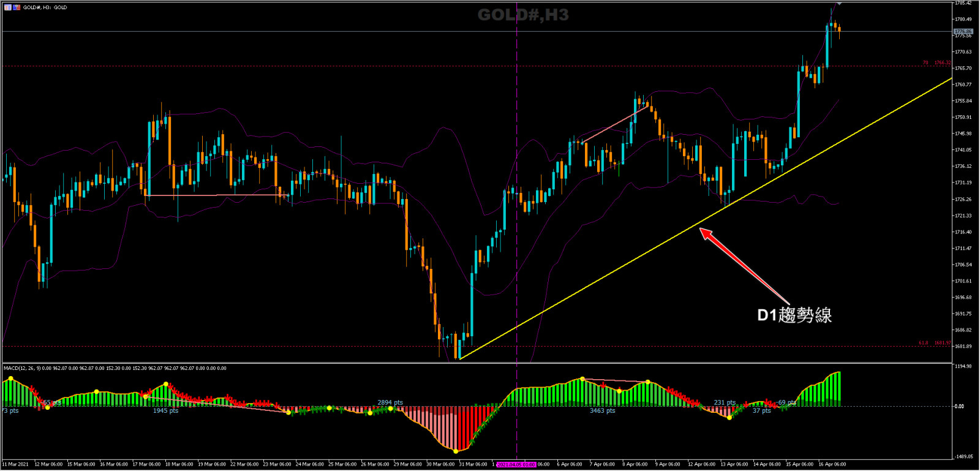The width and height of the screenshot is (980, 471).
Task: Click the 31 Mar 06:00 time label
Action: (473, 464)
